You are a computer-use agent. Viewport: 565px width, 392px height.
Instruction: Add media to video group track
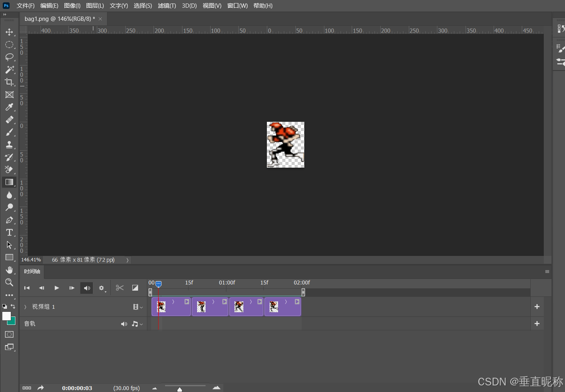pos(537,307)
